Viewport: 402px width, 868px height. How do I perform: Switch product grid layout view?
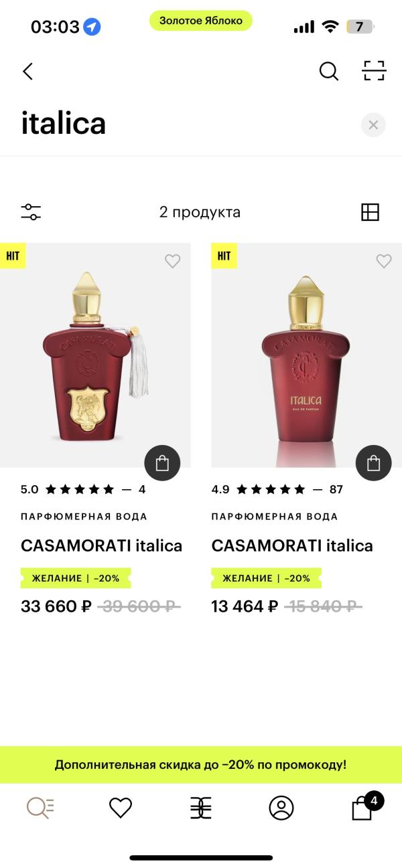pyautogui.click(x=370, y=212)
